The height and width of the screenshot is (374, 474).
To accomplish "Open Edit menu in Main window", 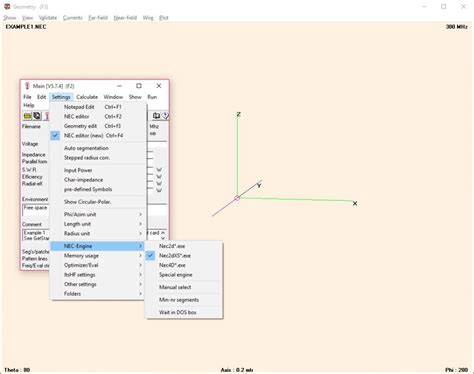I will tap(41, 97).
